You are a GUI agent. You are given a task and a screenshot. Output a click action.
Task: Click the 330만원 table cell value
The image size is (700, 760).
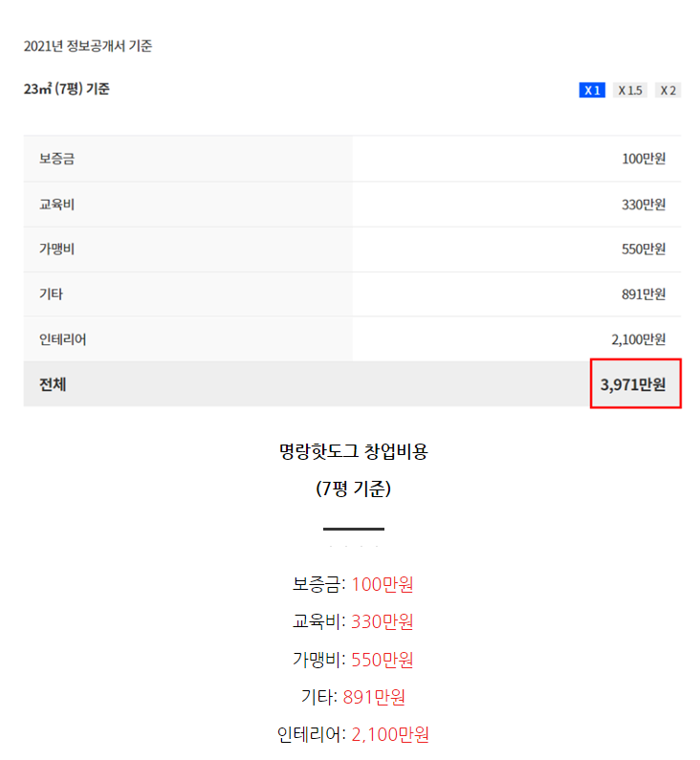(x=644, y=205)
